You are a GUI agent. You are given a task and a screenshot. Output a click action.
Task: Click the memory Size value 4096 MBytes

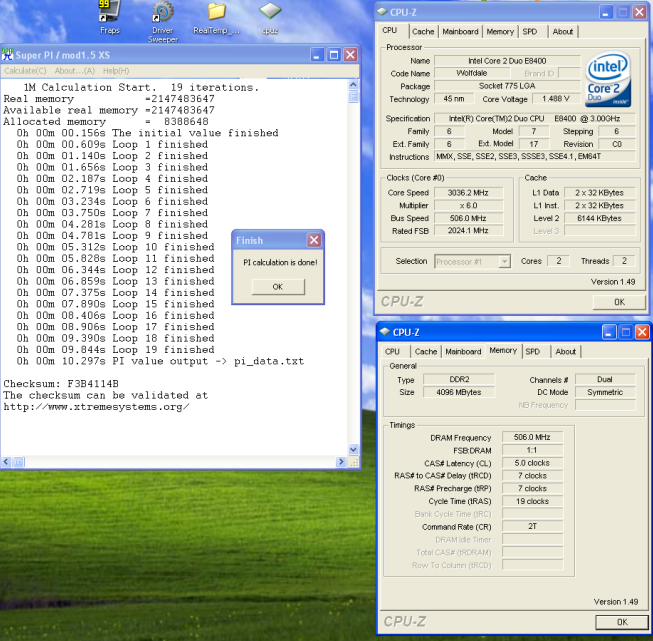click(x=459, y=392)
